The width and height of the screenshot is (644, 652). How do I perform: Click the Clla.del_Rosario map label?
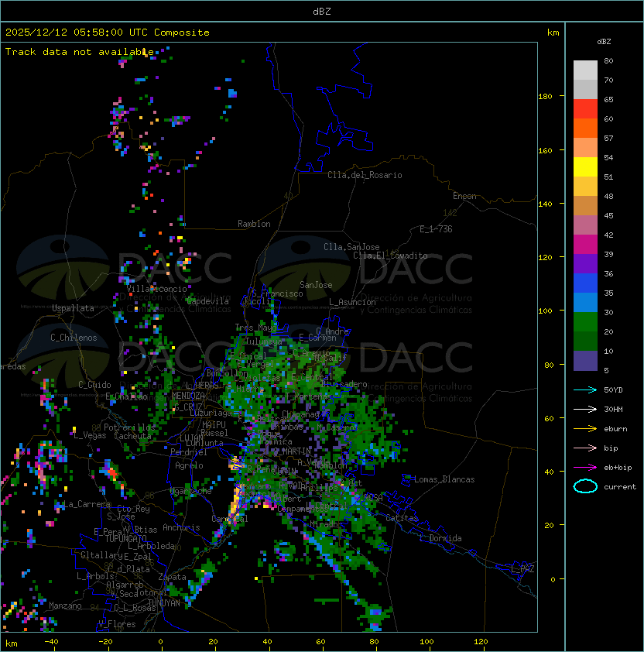365,175
